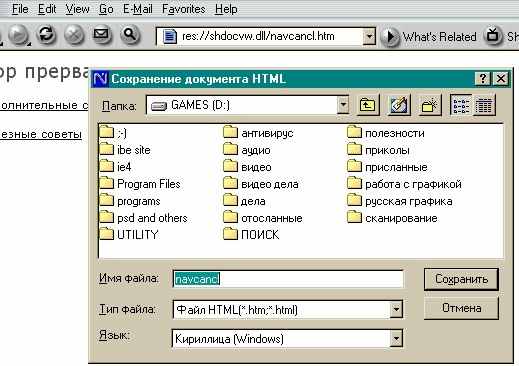Click the What's Related arrow button

pyautogui.click(x=390, y=36)
